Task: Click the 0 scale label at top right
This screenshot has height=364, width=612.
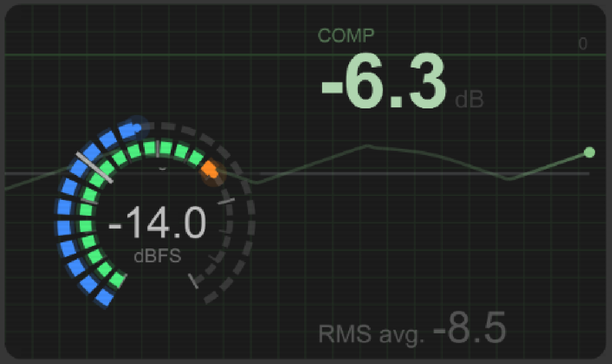Action: [583, 43]
